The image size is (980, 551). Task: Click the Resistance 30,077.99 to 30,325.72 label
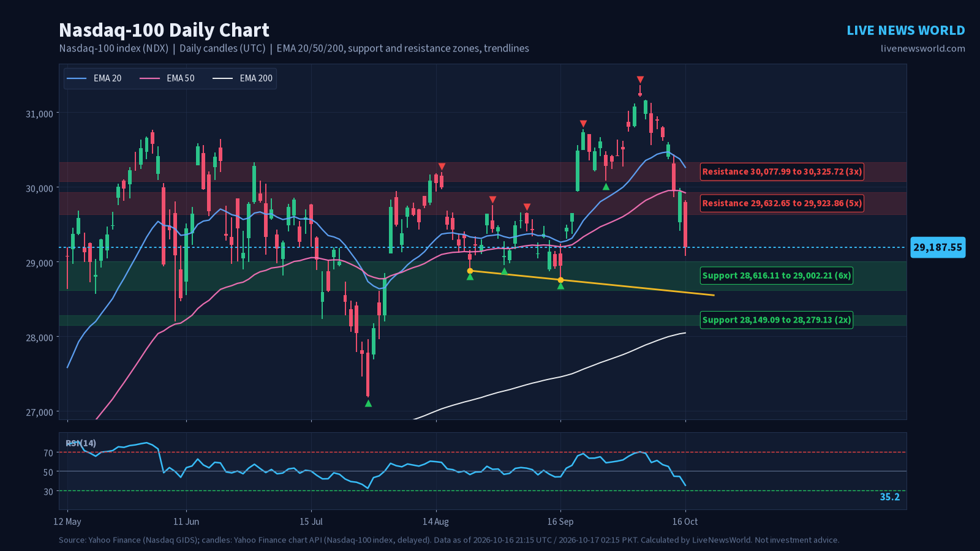782,171
